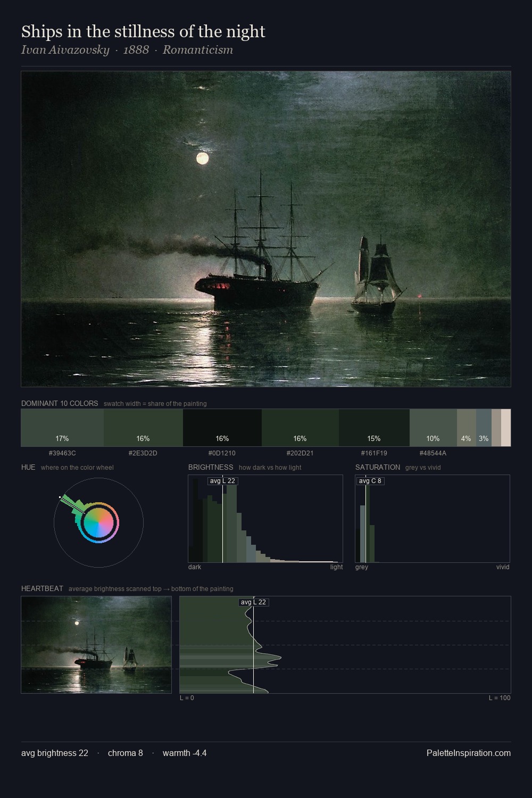
Task: Click the hex code #161F19
Action: coord(374,453)
